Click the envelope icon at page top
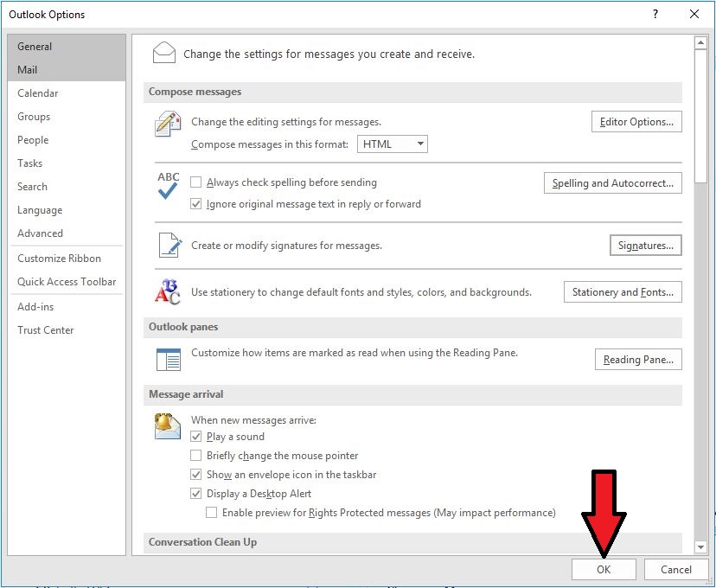Screen dimensions: 716x588 coord(164,54)
